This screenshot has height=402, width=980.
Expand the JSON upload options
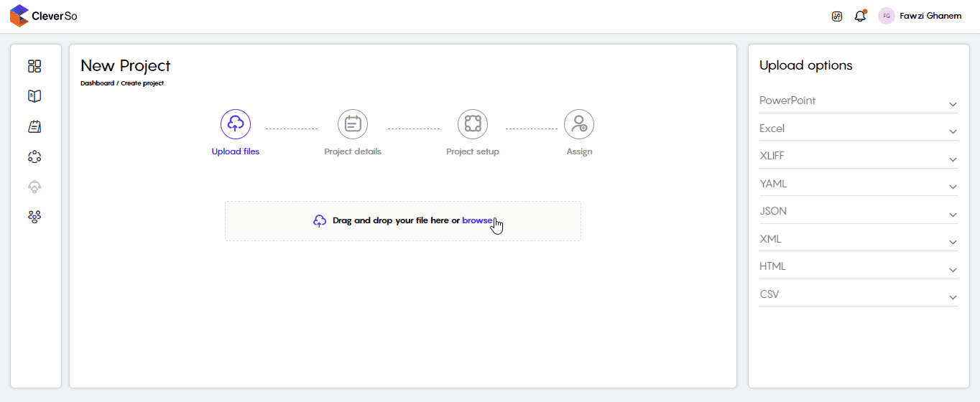click(x=859, y=212)
